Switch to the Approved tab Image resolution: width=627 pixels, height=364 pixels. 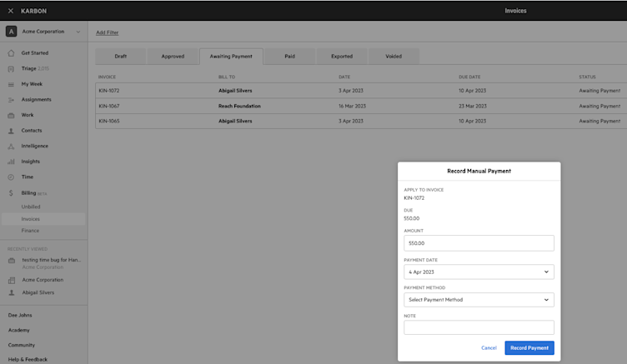[x=173, y=57]
